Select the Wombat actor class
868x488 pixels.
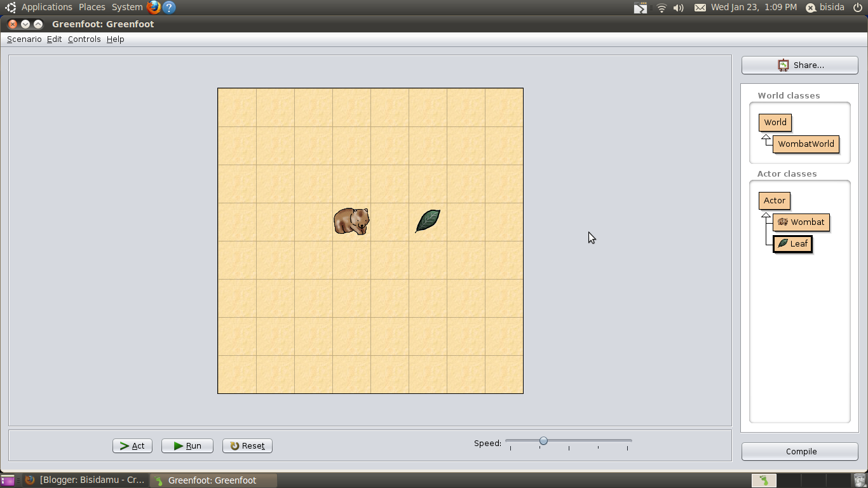(x=801, y=222)
